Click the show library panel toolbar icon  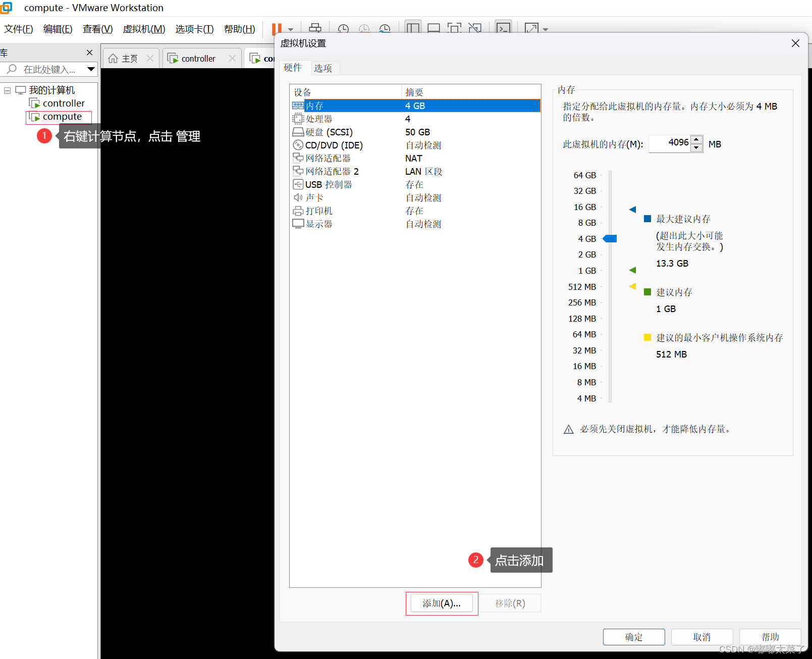click(413, 29)
